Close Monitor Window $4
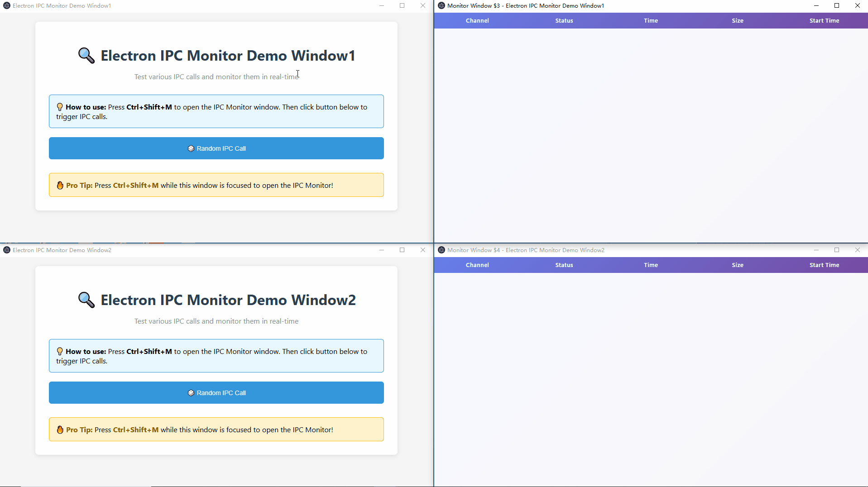868x487 pixels. click(858, 250)
